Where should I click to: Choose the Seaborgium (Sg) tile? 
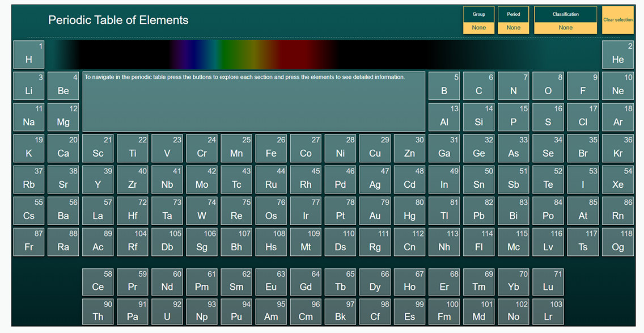(202, 242)
